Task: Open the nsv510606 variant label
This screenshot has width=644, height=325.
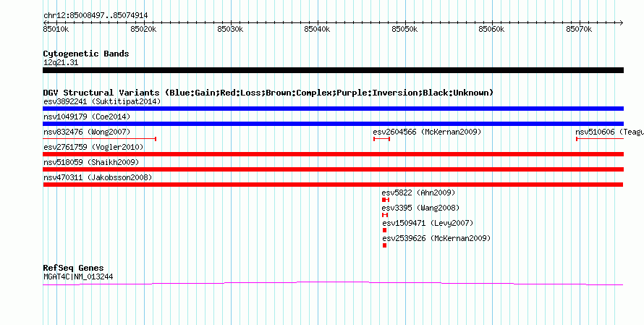Action: (609, 132)
